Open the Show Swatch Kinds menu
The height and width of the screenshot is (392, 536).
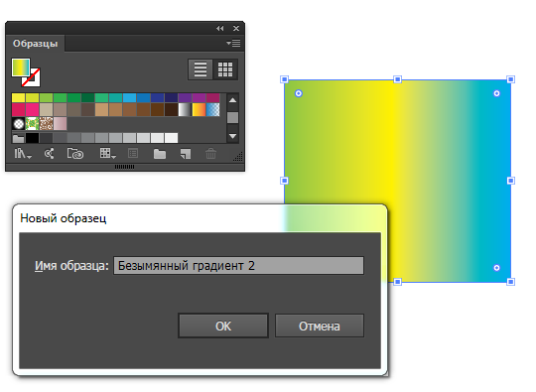coord(107,154)
